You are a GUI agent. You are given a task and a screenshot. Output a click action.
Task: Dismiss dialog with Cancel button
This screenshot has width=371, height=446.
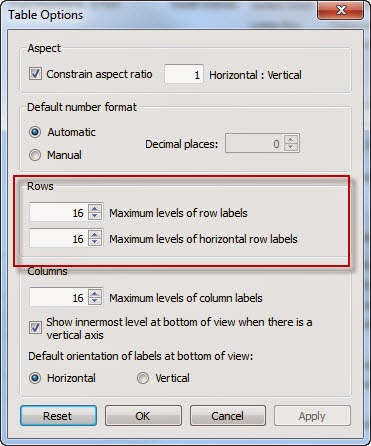(x=228, y=416)
